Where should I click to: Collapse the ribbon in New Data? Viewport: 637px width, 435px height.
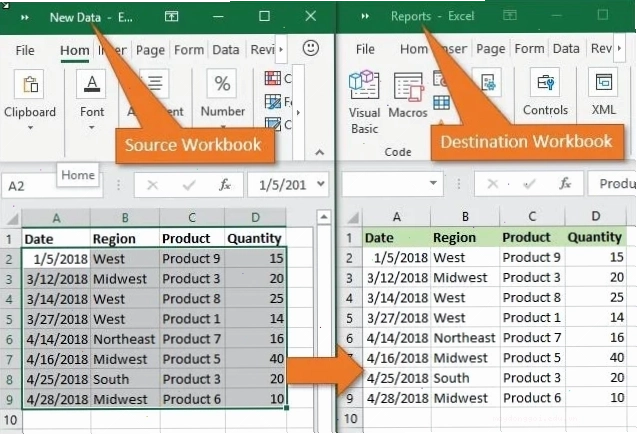coord(320,153)
